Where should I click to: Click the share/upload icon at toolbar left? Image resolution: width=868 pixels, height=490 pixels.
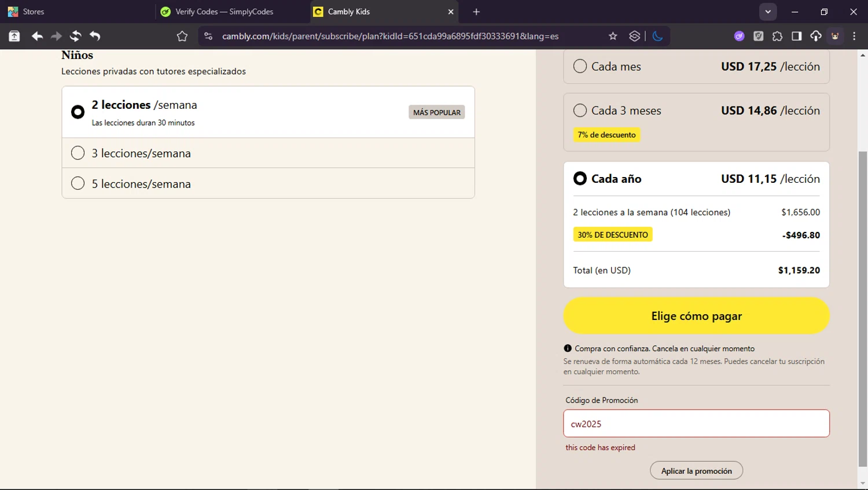coord(14,36)
